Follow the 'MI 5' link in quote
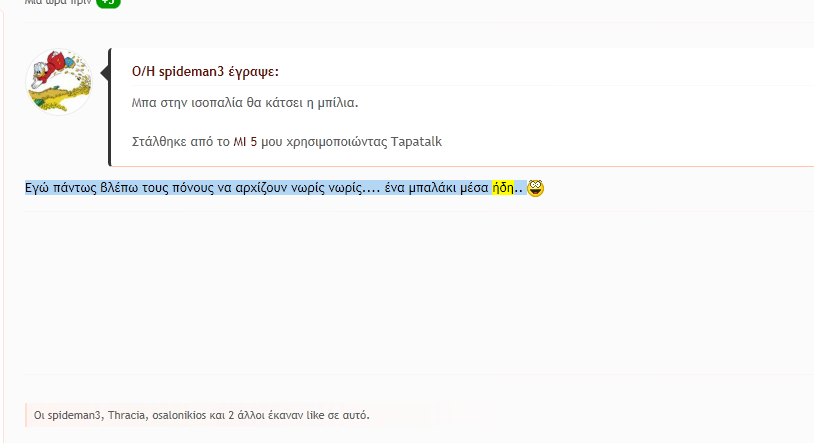This screenshot has width=814, height=443. click(245, 142)
